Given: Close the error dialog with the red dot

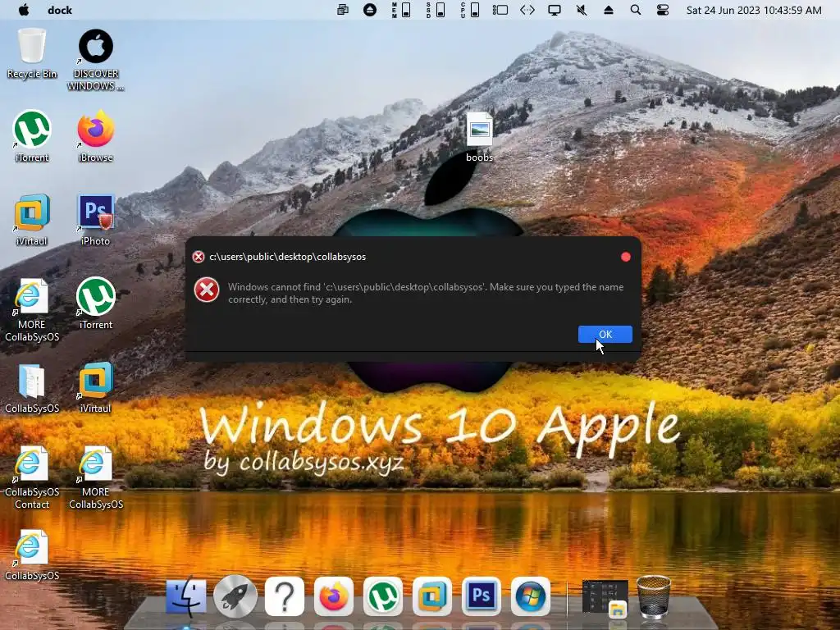Looking at the screenshot, I should (625, 257).
